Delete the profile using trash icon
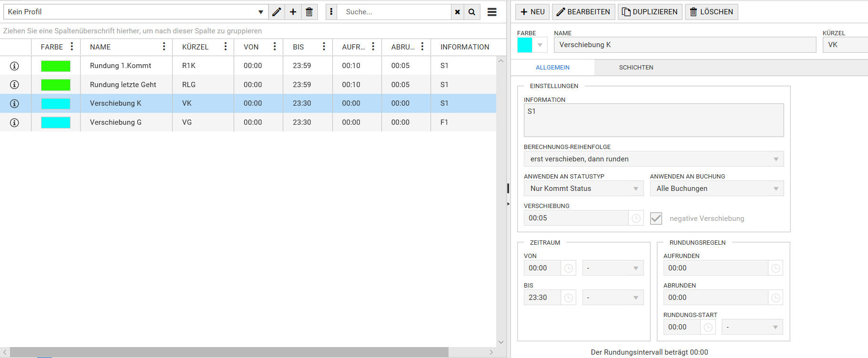The width and height of the screenshot is (868, 358). 309,12
